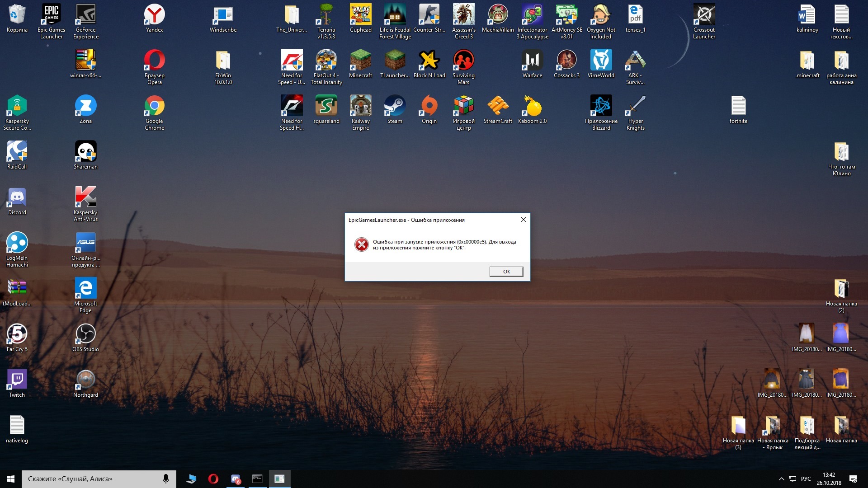Select the .minecraft folder

(807, 64)
